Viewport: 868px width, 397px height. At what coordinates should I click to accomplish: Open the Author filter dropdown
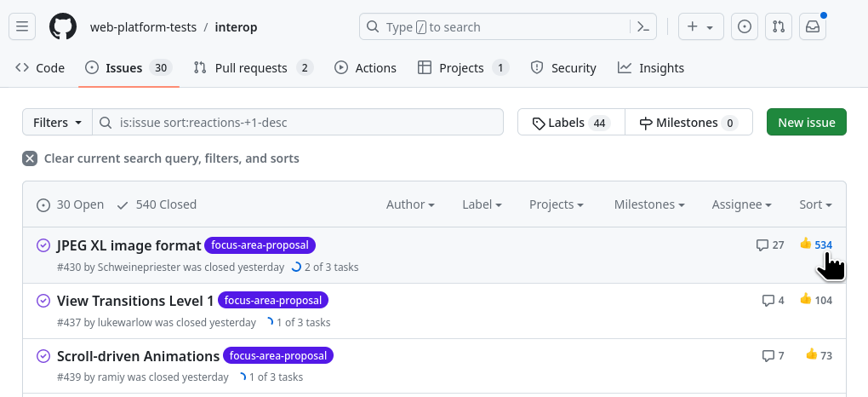[x=410, y=204]
